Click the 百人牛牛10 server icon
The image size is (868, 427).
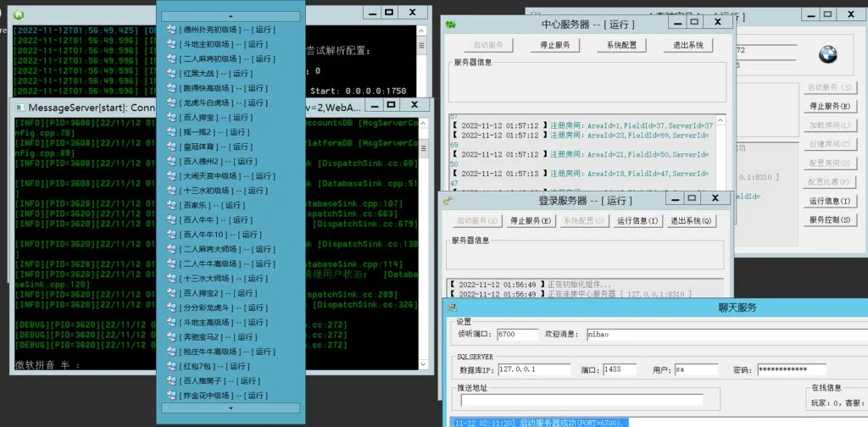(x=171, y=235)
